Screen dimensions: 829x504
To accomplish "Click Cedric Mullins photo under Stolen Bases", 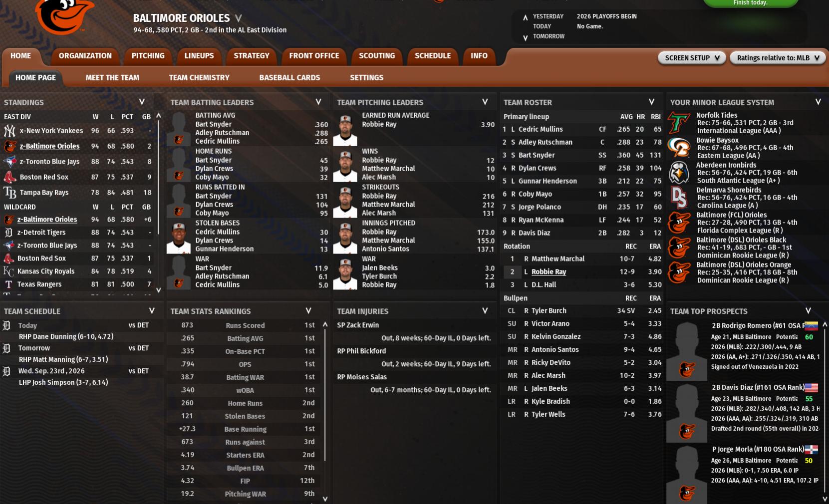I will point(178,238).
